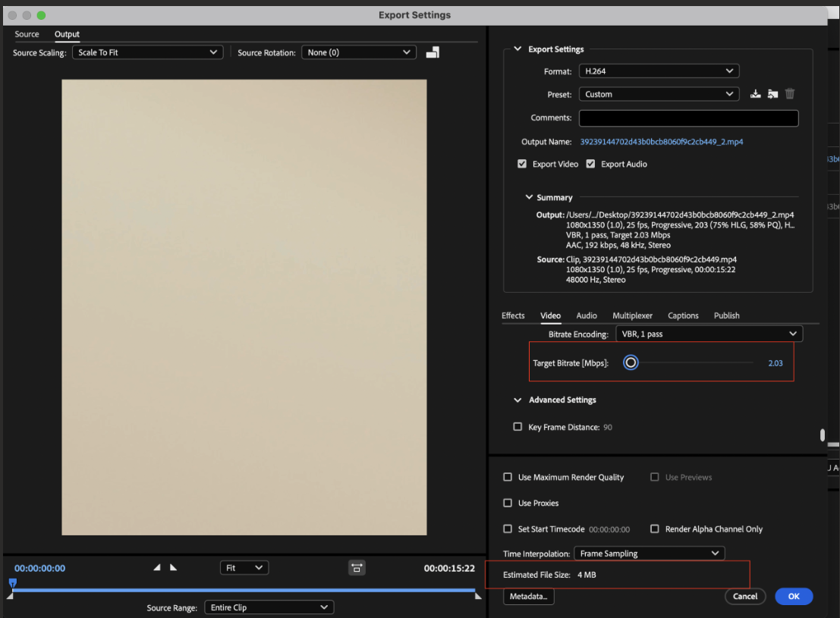Open the Multiplexer tab
This screenshot has width=840, height=618.
pyautogui.click(x=632, y=315)
